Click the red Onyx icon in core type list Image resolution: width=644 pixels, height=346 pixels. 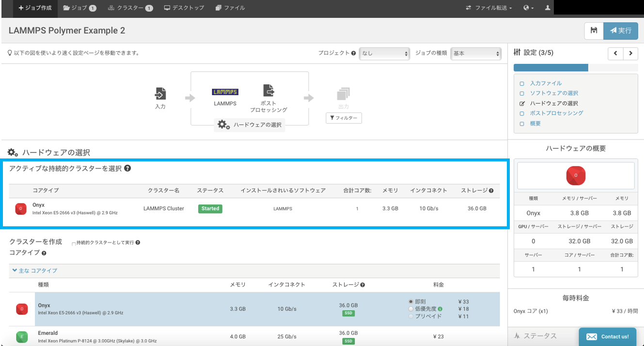21,309
